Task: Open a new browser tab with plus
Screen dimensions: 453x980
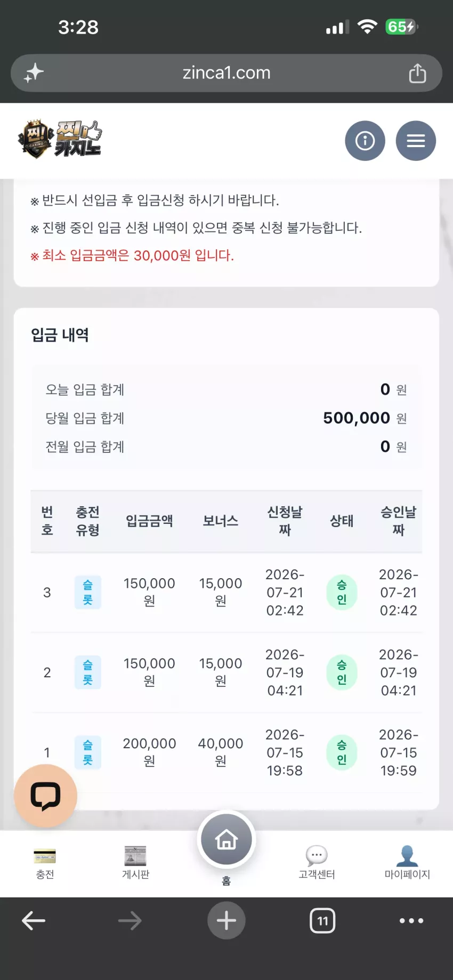Action: pos(226,920)
